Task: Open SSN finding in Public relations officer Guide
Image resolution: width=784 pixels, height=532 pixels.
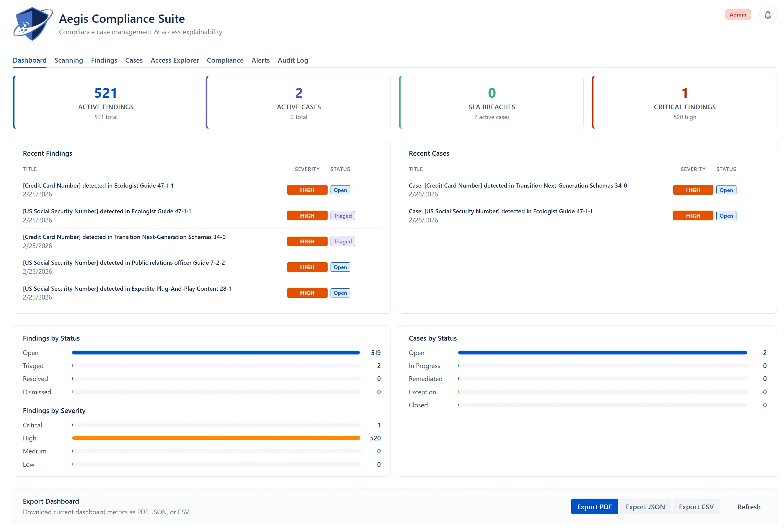Action: [x=124, y=263]
